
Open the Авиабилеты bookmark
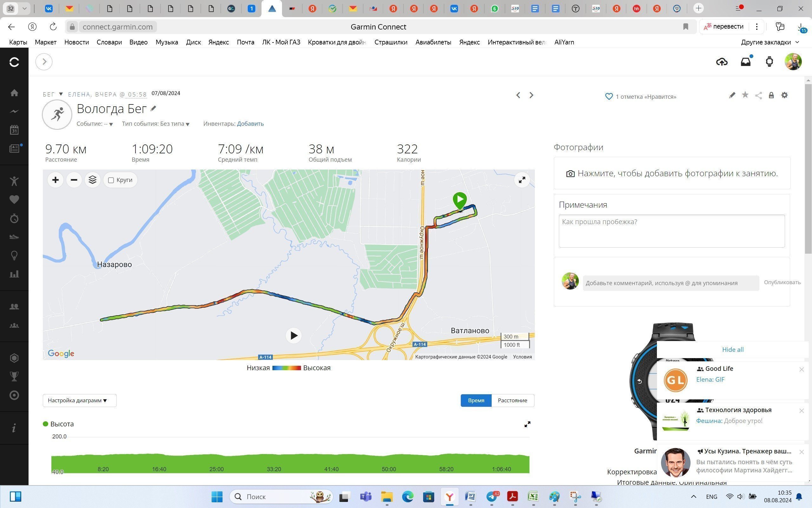pyautogui.click(x=433, y=42)
